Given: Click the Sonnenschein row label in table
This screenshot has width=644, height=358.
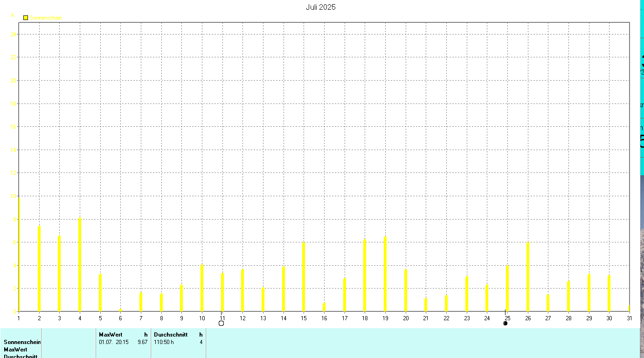Looking at the screenshot, I should 22,342.
